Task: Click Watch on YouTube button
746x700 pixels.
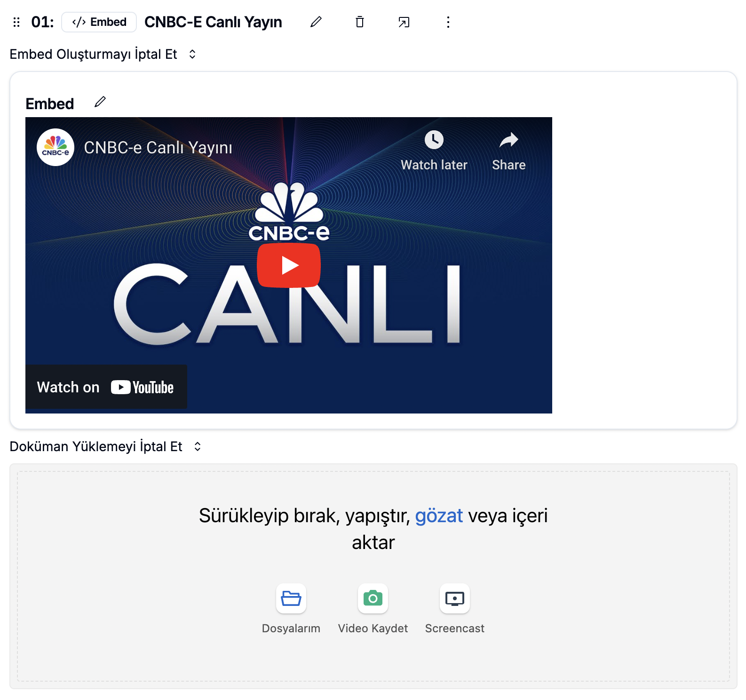Action: pyautogui.click(x=106, y=387)
